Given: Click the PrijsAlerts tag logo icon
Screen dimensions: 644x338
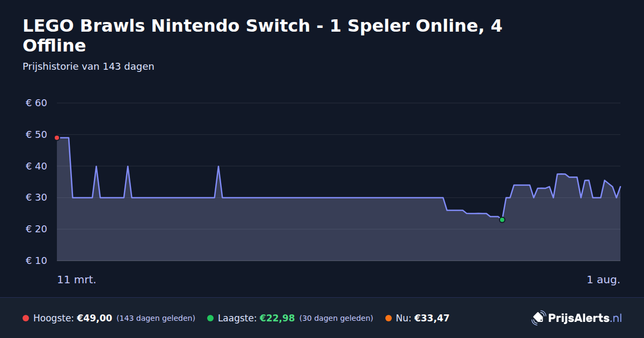Looking at the screenshot, I should point(538,318).
